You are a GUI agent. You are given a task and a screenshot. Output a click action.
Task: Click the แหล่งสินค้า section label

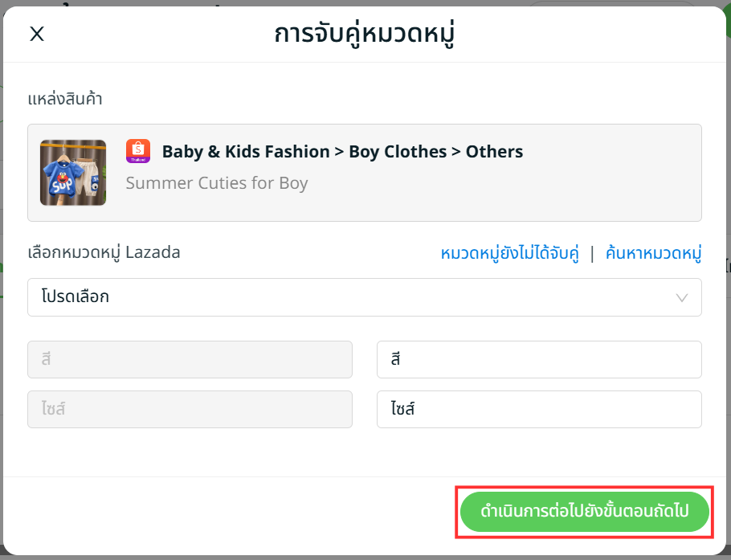[65, 100]
